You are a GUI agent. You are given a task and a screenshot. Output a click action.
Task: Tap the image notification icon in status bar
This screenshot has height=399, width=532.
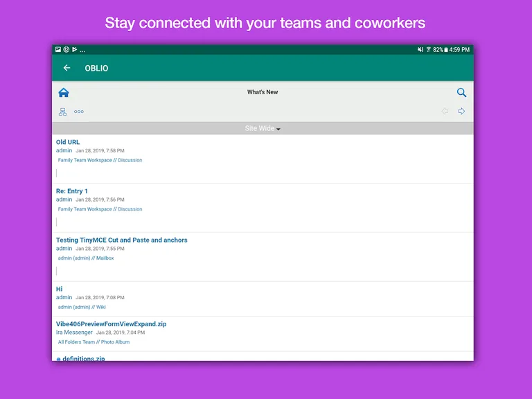point(58,50)
